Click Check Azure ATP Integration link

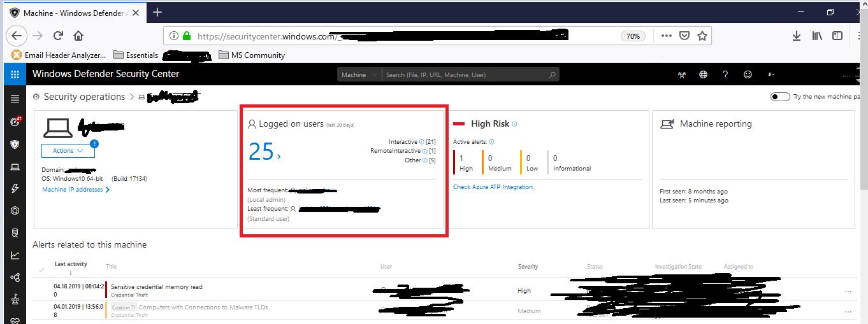493,187
